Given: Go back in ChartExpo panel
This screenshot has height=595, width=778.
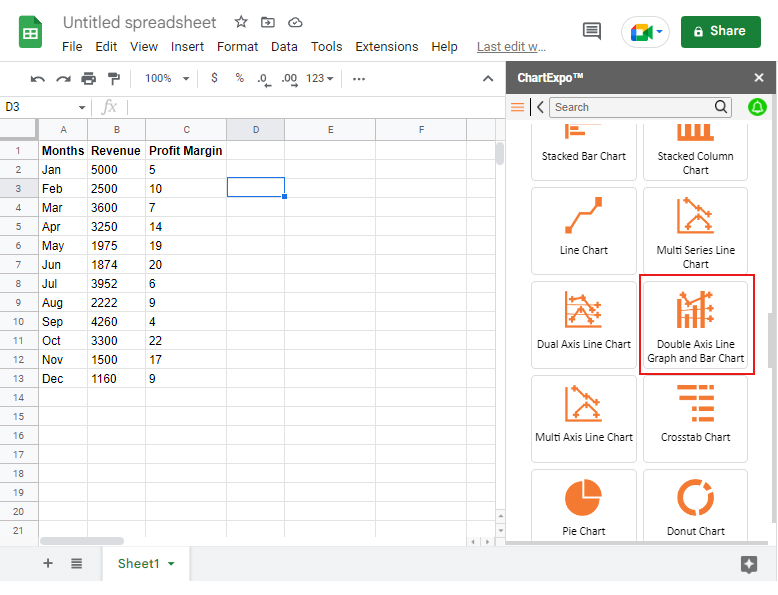Looking at the screenshot, I should pyautogui.click(x=540, y=107).
